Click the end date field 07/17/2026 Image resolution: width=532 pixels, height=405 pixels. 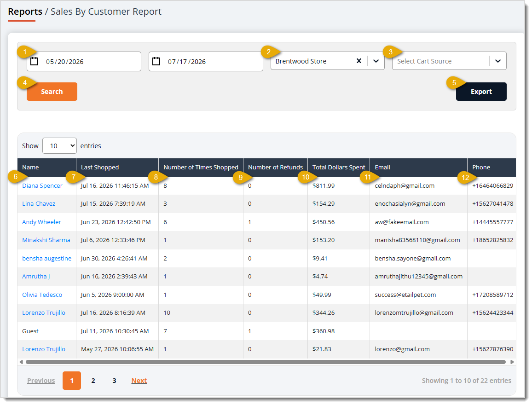pos(206,61)
